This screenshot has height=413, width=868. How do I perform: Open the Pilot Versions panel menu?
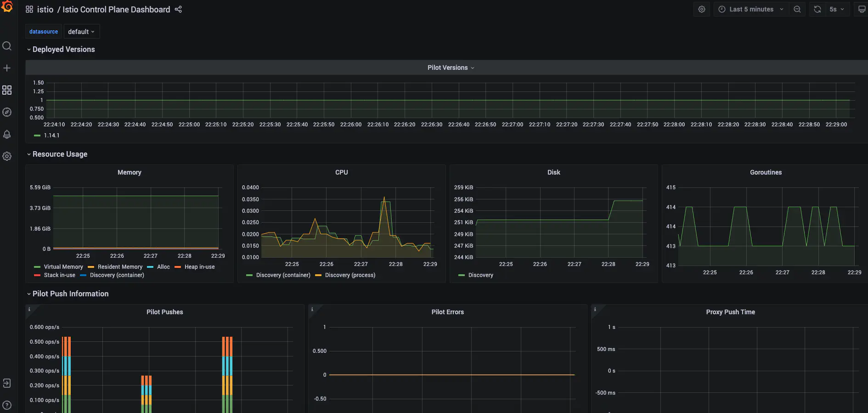point(451,68)
